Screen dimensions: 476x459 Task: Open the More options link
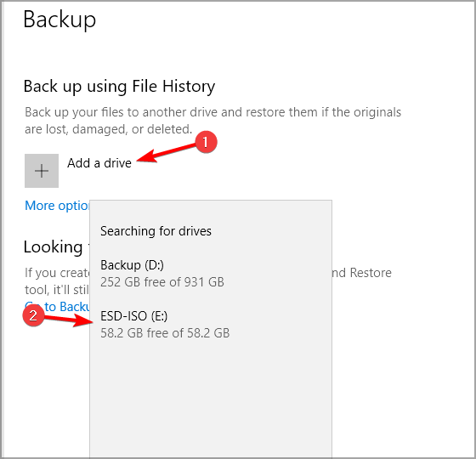click(x=57, y=206)
